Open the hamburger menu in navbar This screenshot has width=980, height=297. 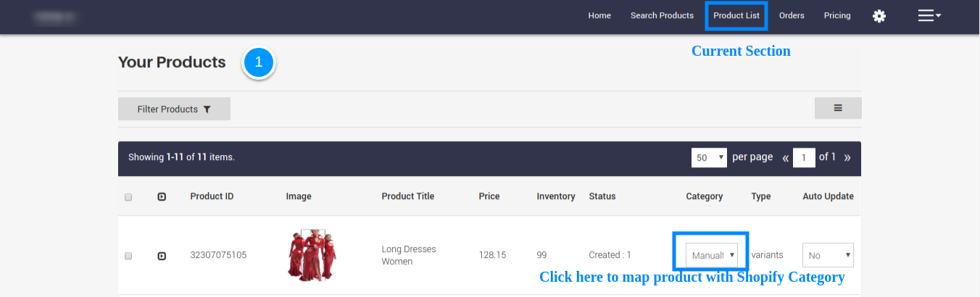929,15
